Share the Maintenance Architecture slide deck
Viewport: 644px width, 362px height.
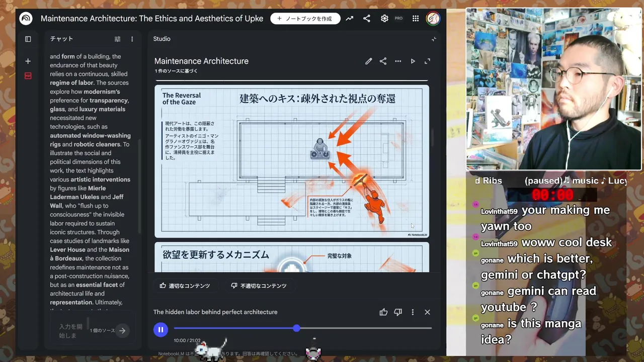(383, 61)
